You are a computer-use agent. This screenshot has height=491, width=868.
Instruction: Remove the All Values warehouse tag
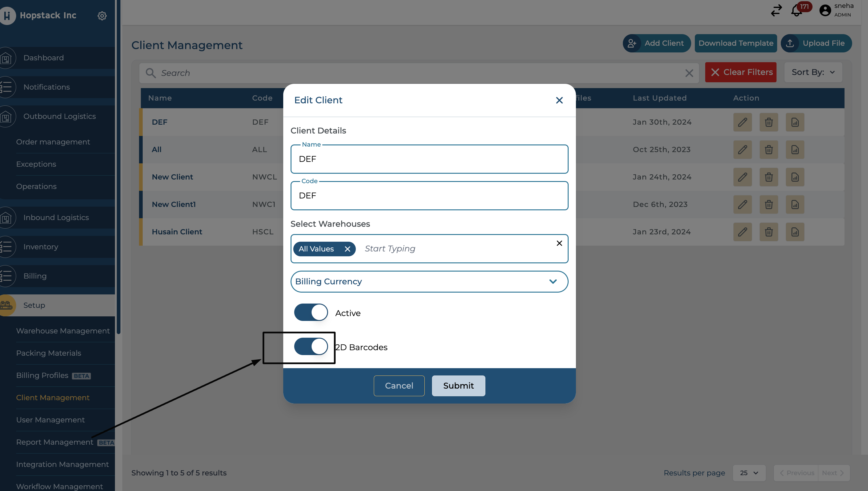pos(348,249)
